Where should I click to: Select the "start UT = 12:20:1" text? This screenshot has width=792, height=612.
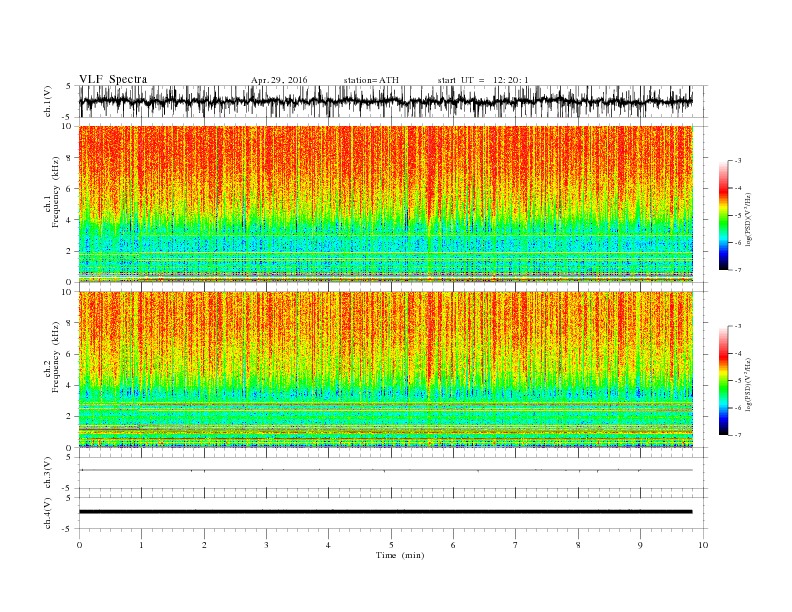point(483,80)
